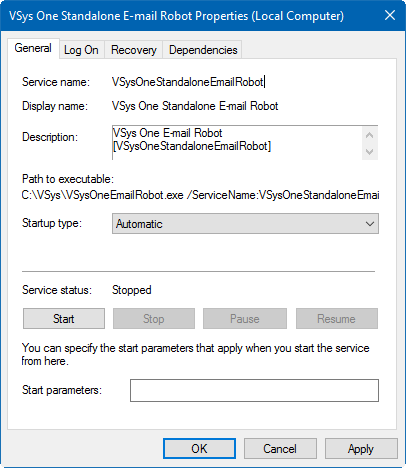Click the Description scroll up arrow

pyautogui.click(x=369, y=135)
